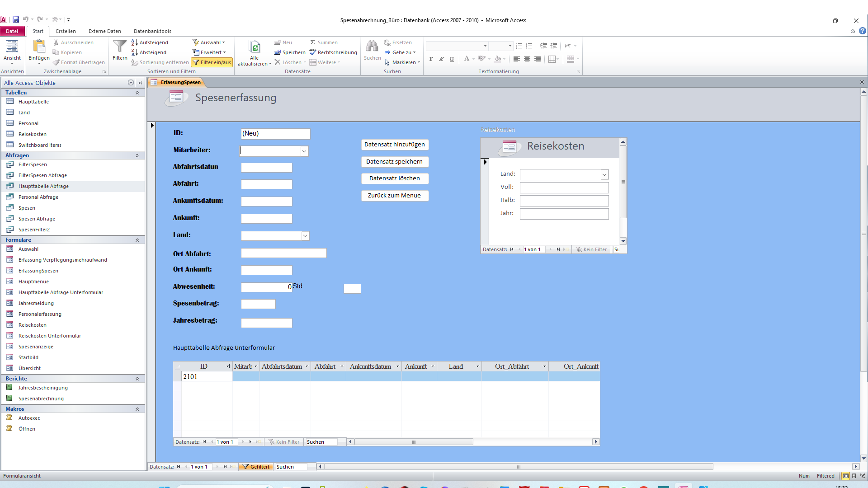Collapse the Formulare group

[x=137, y=240]
